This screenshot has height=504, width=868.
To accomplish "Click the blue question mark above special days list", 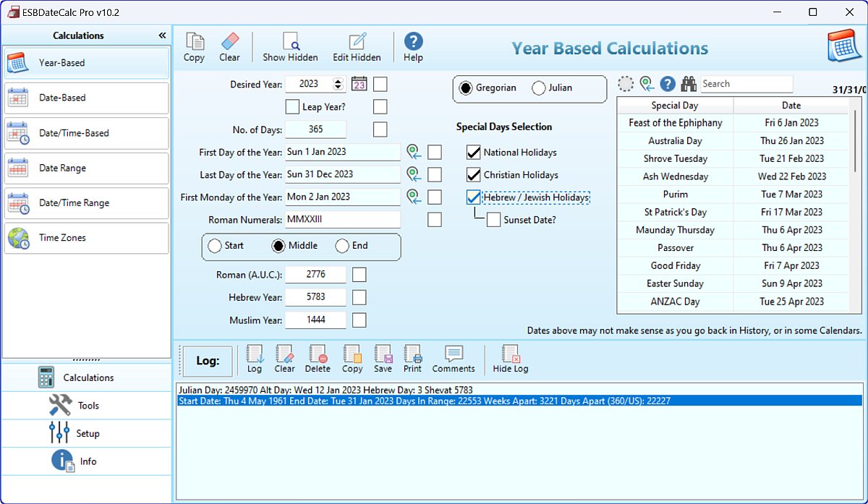I will point(668,84).
